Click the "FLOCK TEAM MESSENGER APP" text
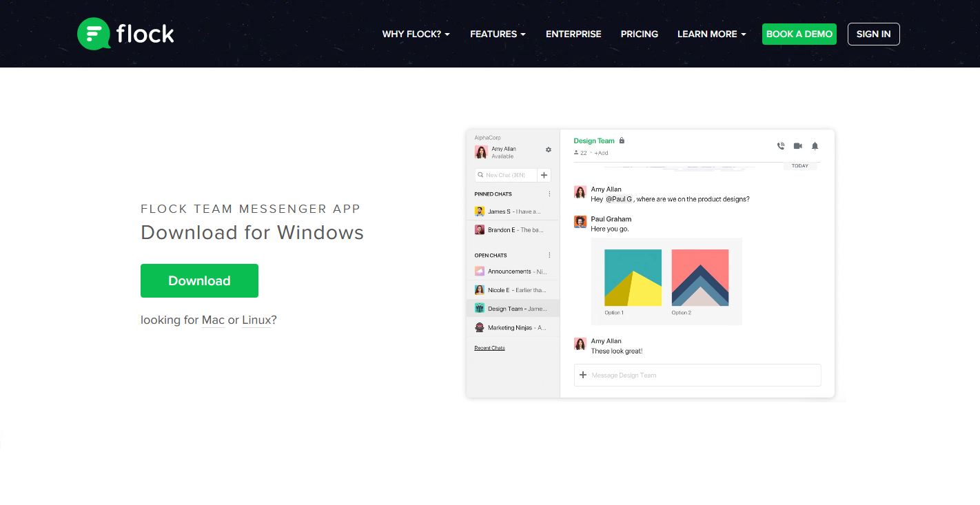980x505 pixels. [x=251, y=209]
